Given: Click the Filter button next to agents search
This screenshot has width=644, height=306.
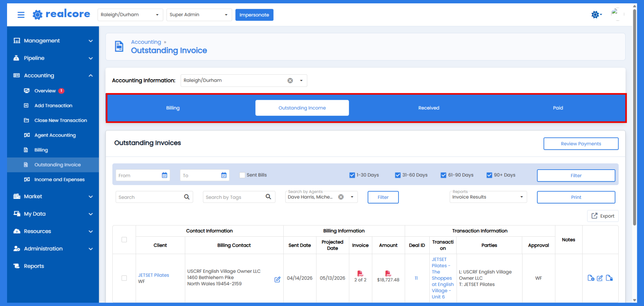Looking at the screenshot, I should click(383, 197).
